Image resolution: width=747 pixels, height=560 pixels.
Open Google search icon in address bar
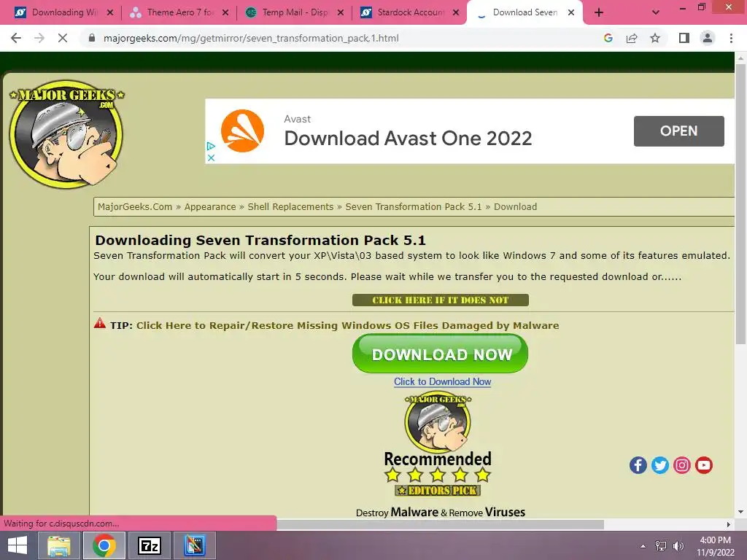[x=608, y=38]
